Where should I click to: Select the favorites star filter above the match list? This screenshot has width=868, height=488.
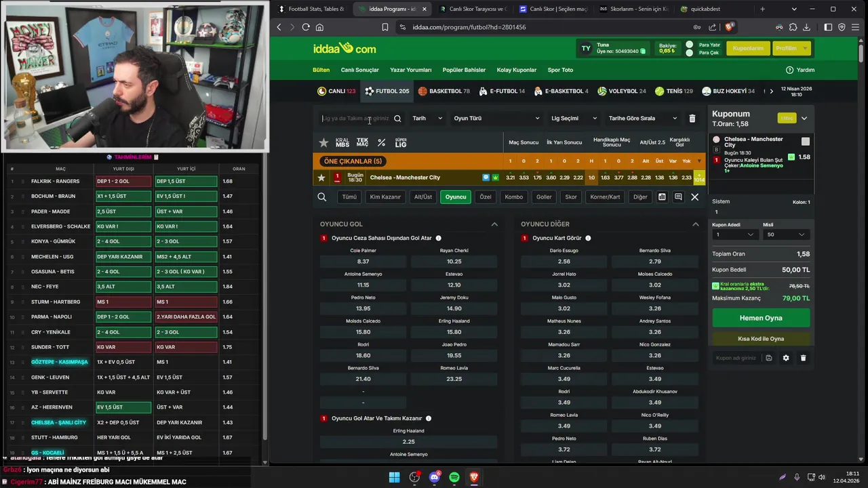[x=323, y=142]
